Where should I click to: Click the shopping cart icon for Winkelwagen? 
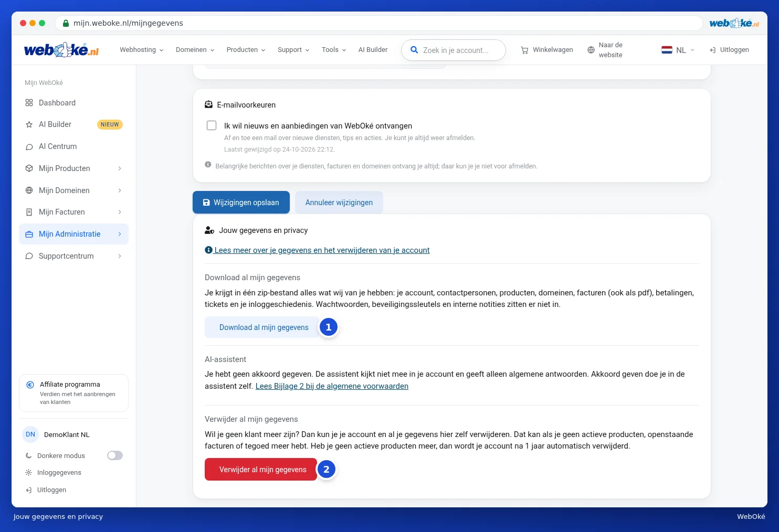pyautogui.click(x=524, y=50)
